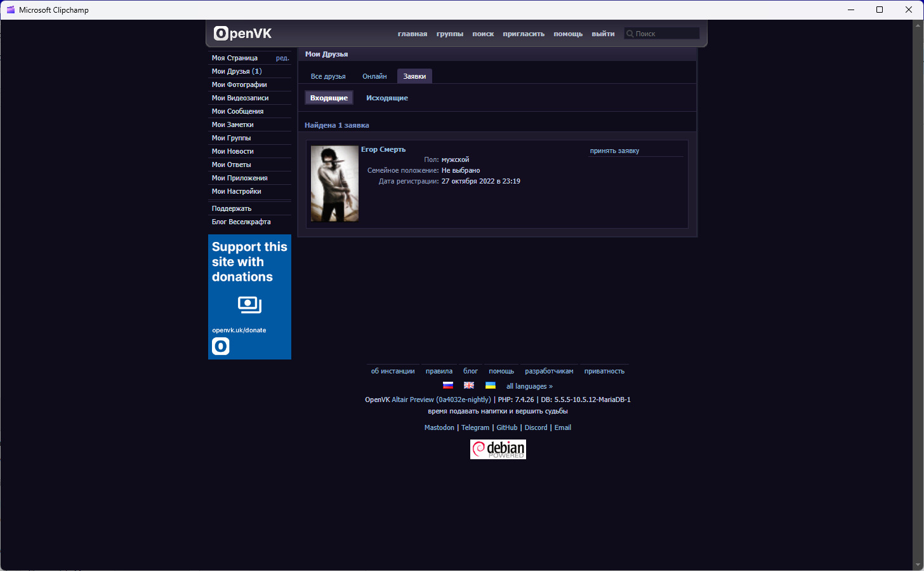Open Мои Фотографии
Viewport: 924px width, 571px height.
250,84
